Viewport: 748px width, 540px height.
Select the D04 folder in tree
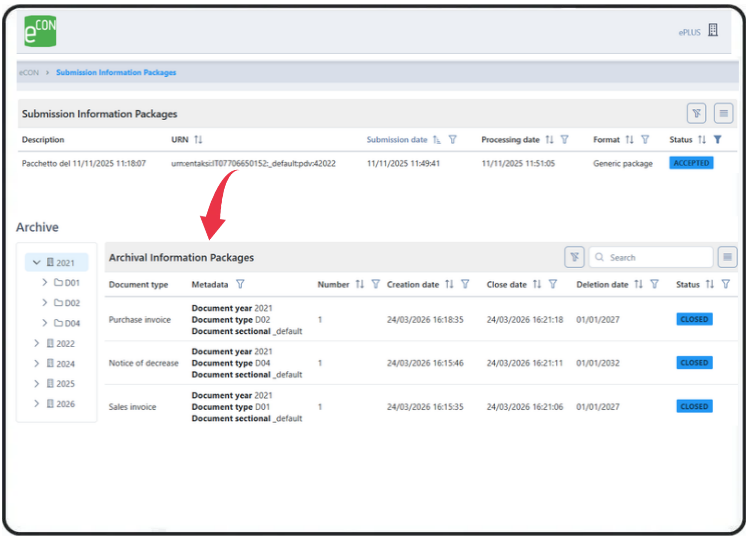click(x=67, y=323)
